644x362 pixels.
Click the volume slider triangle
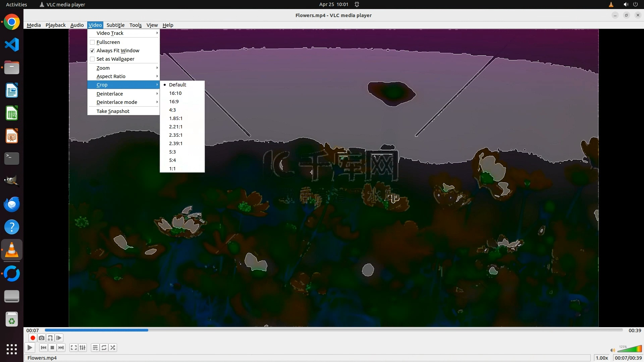(631, 349)
